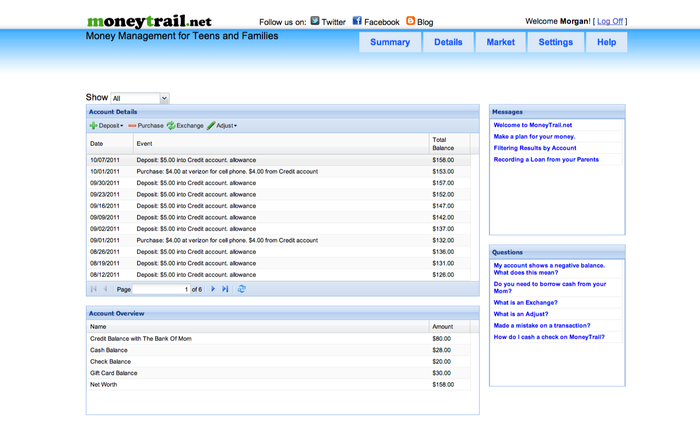
Task: Open the Adjust pencil-icon menu
Action: tap(222, 126)
